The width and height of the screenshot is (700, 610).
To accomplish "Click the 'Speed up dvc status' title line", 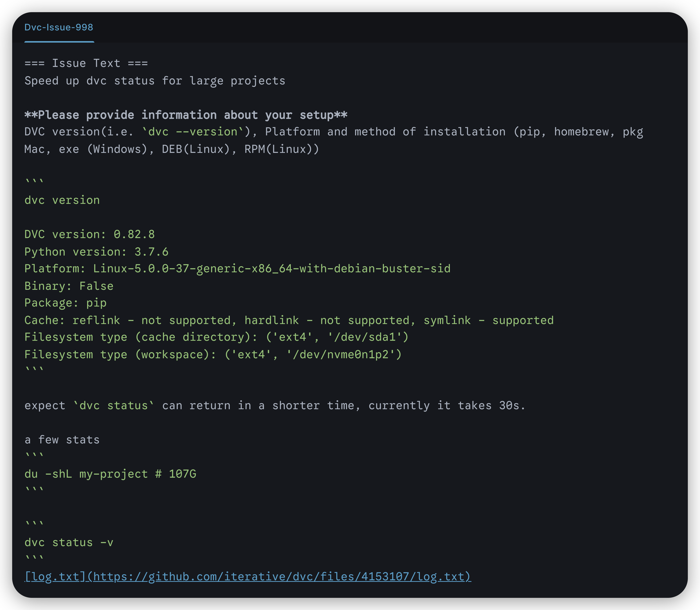I will (x=155, y=81).
